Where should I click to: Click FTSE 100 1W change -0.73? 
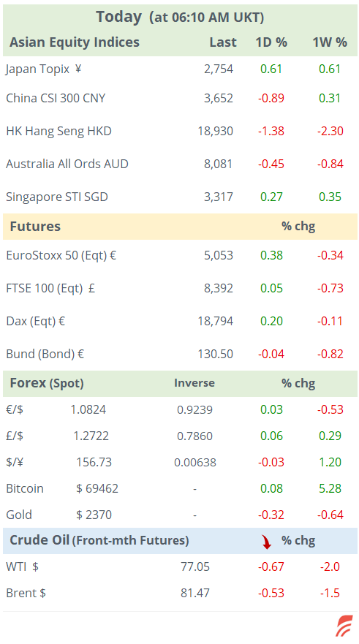coord(330,288)
